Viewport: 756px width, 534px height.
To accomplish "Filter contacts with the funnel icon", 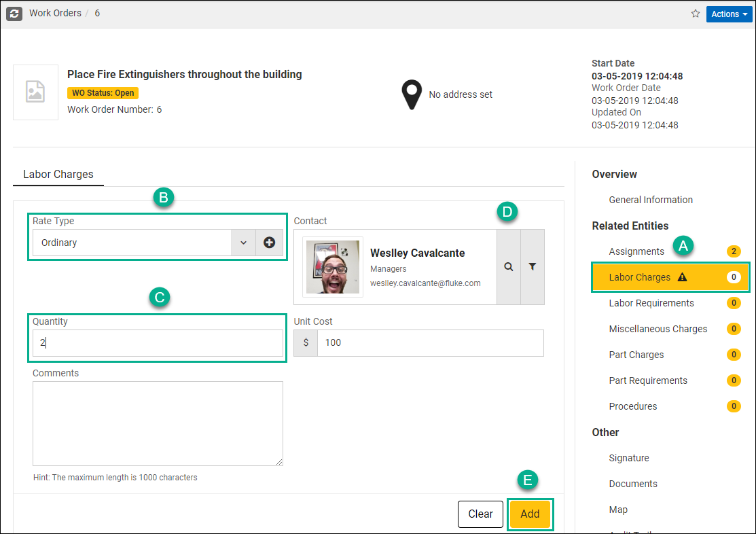I will tap(533, 267).
